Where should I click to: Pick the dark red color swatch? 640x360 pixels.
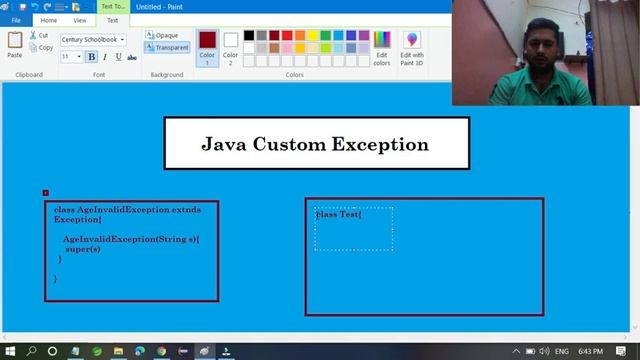coord(274,35)
